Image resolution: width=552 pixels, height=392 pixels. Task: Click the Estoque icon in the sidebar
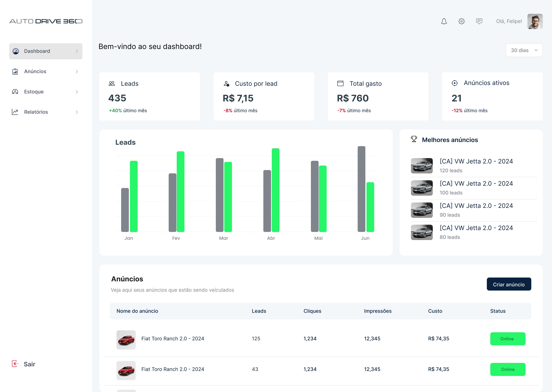pyautogui.click(x=15, y=92)
